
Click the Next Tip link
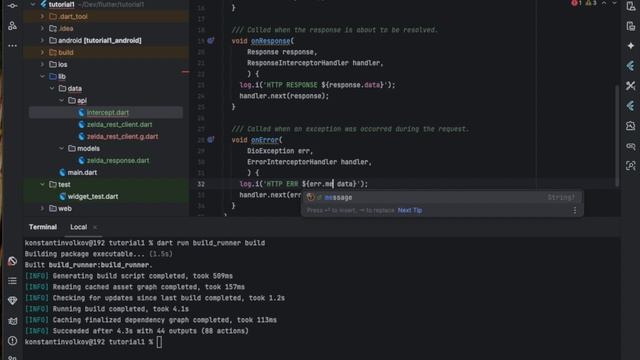pos(410,211)
